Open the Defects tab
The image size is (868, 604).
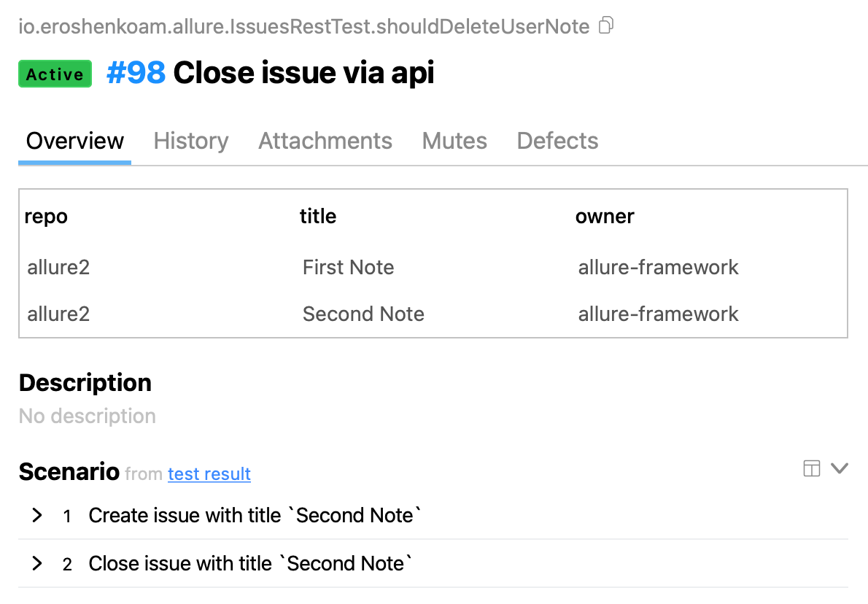point(557,141)
